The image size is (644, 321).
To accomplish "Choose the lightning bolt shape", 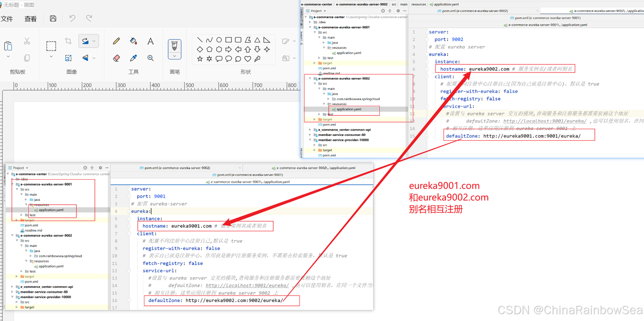I will pos(257,59).
